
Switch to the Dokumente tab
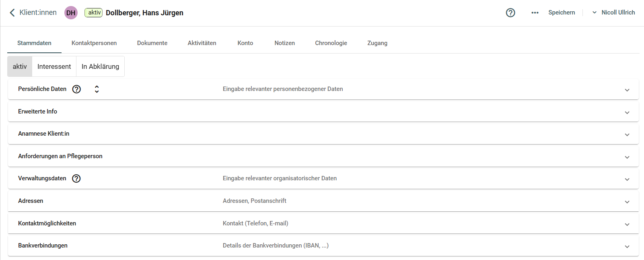tap(152, 43)
